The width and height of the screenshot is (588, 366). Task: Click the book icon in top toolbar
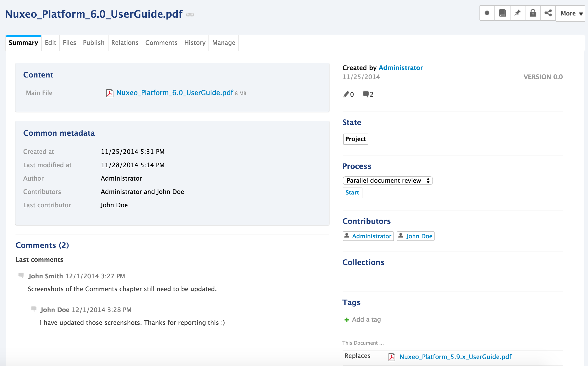tap(502, 13)
